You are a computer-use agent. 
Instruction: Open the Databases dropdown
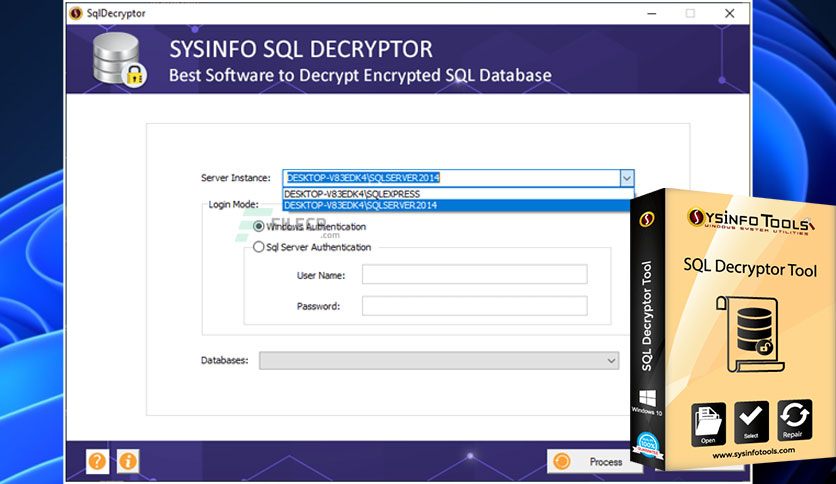(439, 361)
